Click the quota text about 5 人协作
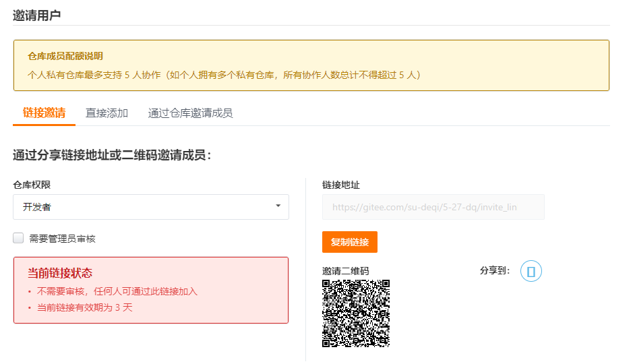Screen dimensions: 633x364 click(x=224, y=75)
